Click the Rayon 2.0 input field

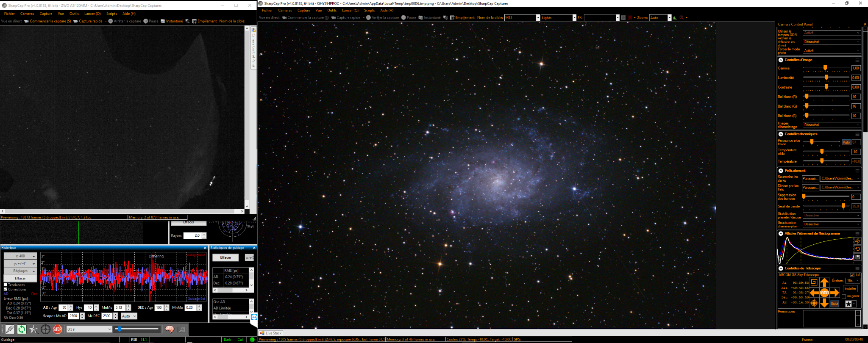pos(192,235)
